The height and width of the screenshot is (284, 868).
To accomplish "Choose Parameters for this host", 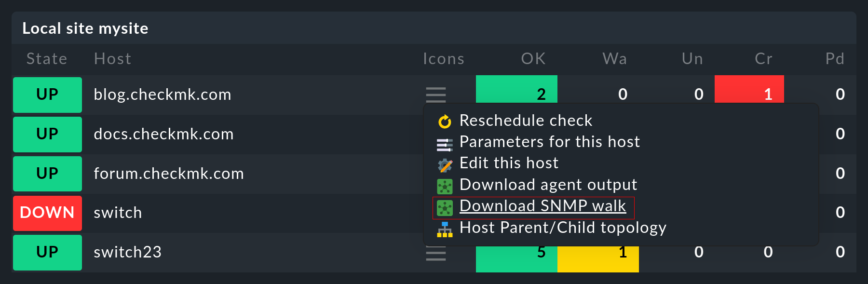I will 549,142.
